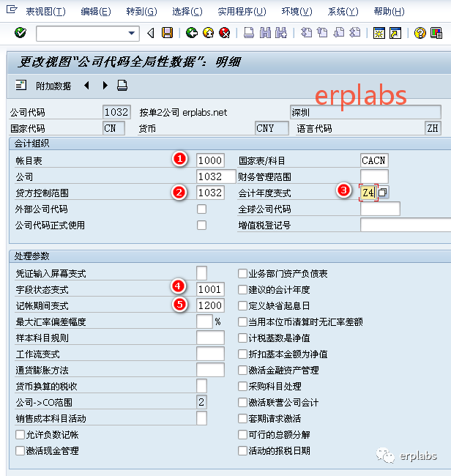This screenshot has height=476, width=451.
Task: Click the 帐目表 field with 1000
Action: click(x=210, y=160)
